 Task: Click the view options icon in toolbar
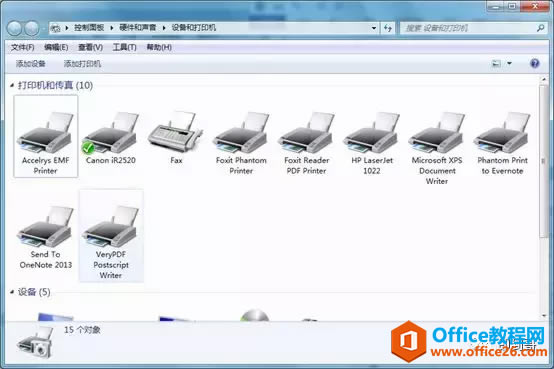click(x=496, y=64)
